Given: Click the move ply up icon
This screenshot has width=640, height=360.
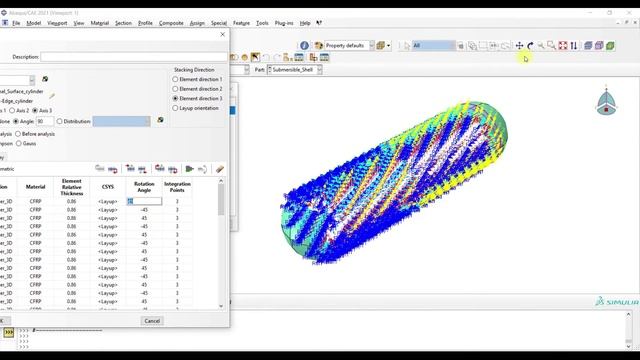Looking at the screenshot, I should coord(100,169).
